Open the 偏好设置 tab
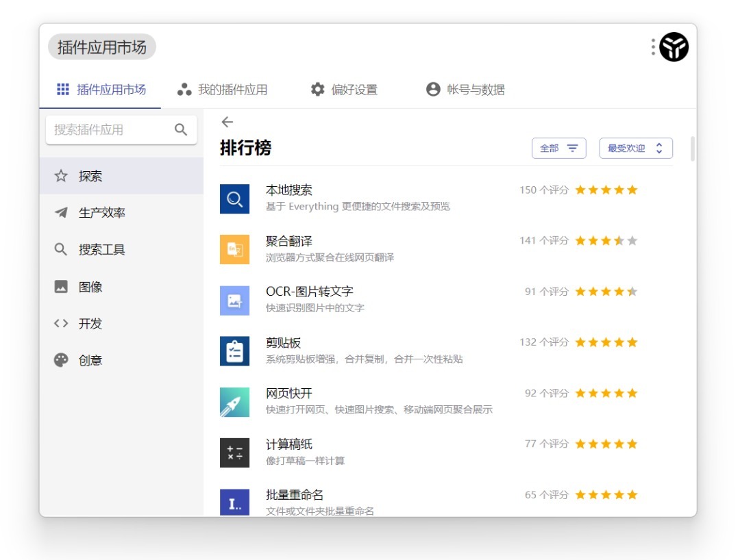The width and height of the screenshot is (740, 560). tap(344, 90)
